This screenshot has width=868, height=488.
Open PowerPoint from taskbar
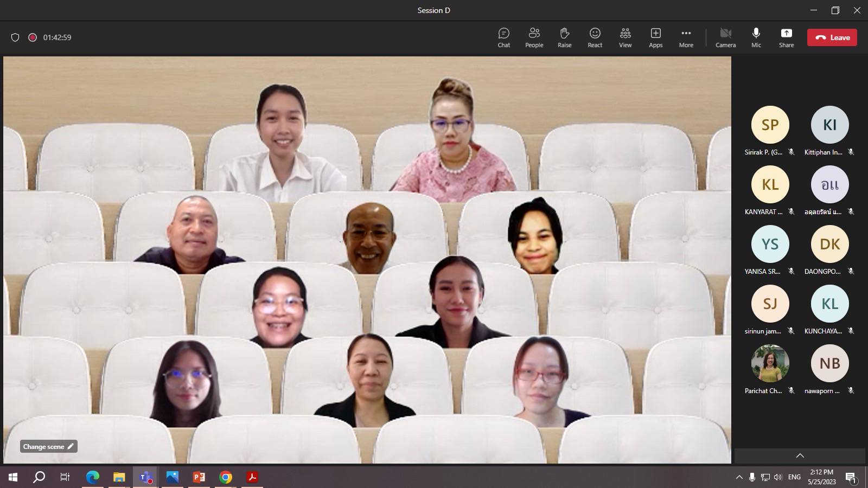pyautogui.click(x=199, y=477)
